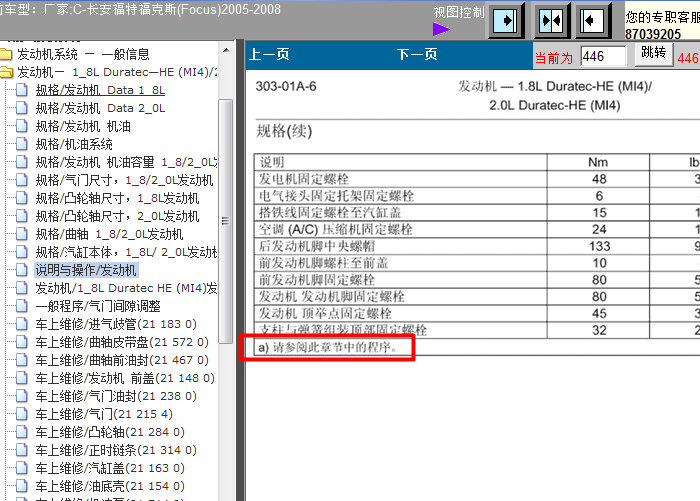Viewport: 700px width, 501px height.
Task: Click page icon beside 车上维修/汽缸盖
Action: click(21, 468)
